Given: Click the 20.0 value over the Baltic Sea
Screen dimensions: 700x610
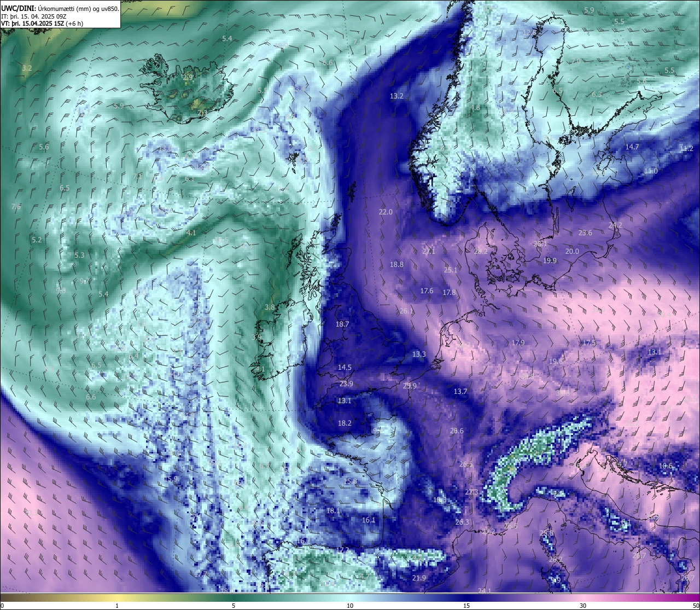Looking at the screenshot, I should tap(572, 251).
